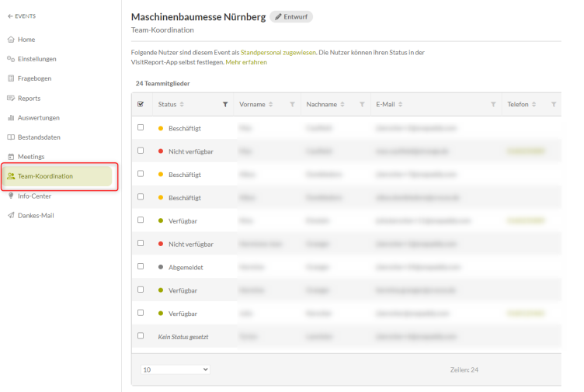Check the second Nicht verfügbar row checkbox
Image resolution: width=584 pixels, height=392 pixels.
(x=141, y=243)
